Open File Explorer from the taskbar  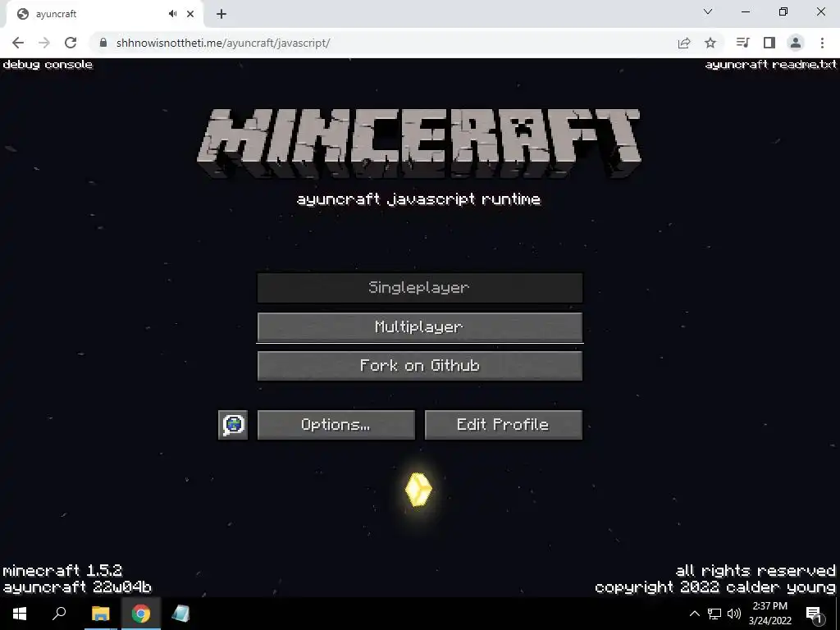100,614
